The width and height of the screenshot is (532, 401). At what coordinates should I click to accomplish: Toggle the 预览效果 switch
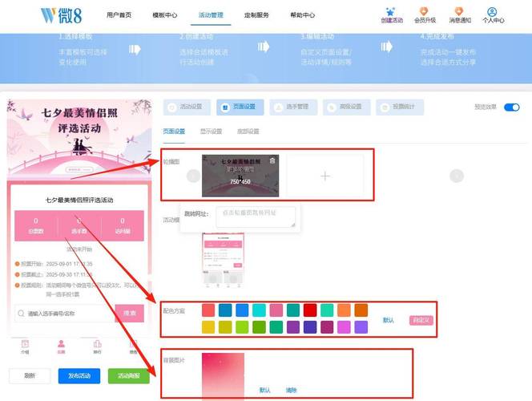[x=512, y=107]
